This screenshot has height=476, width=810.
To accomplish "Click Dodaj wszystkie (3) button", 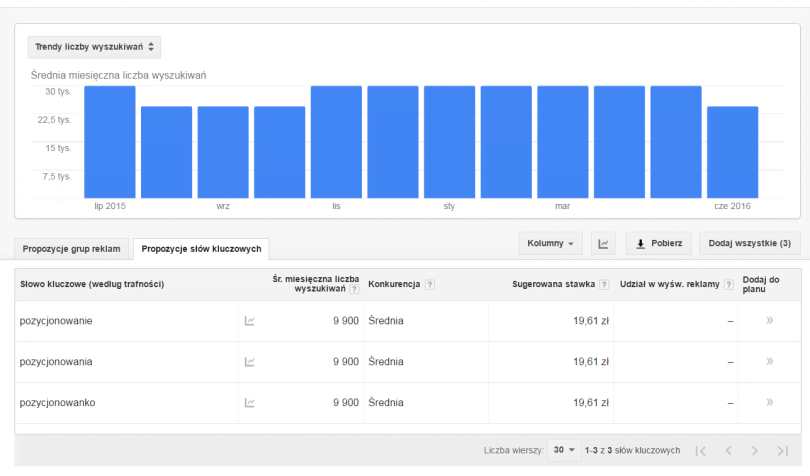I will [x=750, y=243].
